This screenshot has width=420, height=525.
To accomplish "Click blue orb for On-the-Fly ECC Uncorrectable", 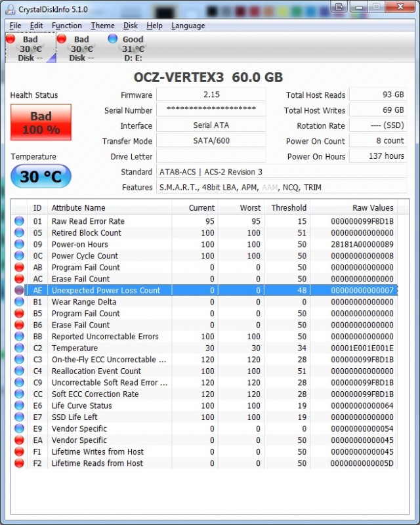I will [20, 359].
